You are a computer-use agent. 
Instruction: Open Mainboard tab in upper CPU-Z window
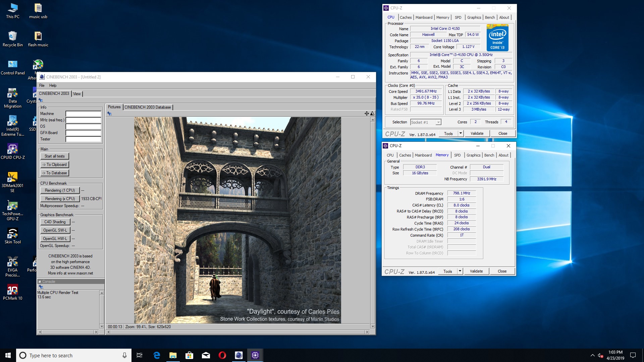pos(424,17)
